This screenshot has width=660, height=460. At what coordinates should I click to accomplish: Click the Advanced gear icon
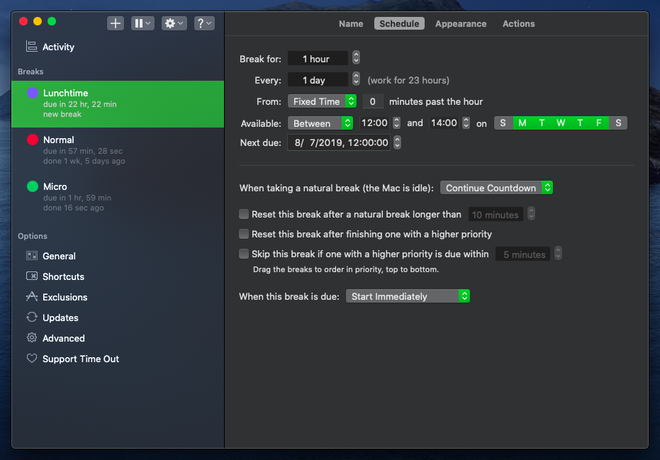[32, 338]
